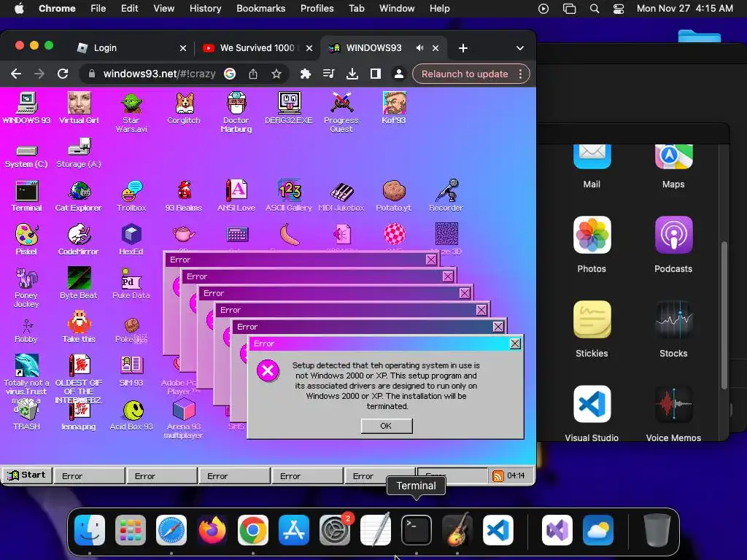The width and height of the screenshot is (747, 560).
Task: Switch to We Survived 1000 YouTube tab
Action: [x=257, y=48]
